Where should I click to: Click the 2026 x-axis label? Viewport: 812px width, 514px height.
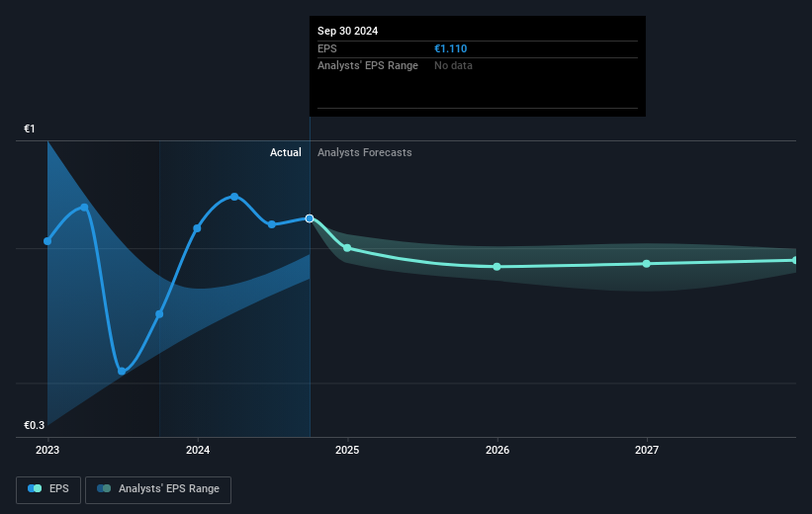(497, 450)
